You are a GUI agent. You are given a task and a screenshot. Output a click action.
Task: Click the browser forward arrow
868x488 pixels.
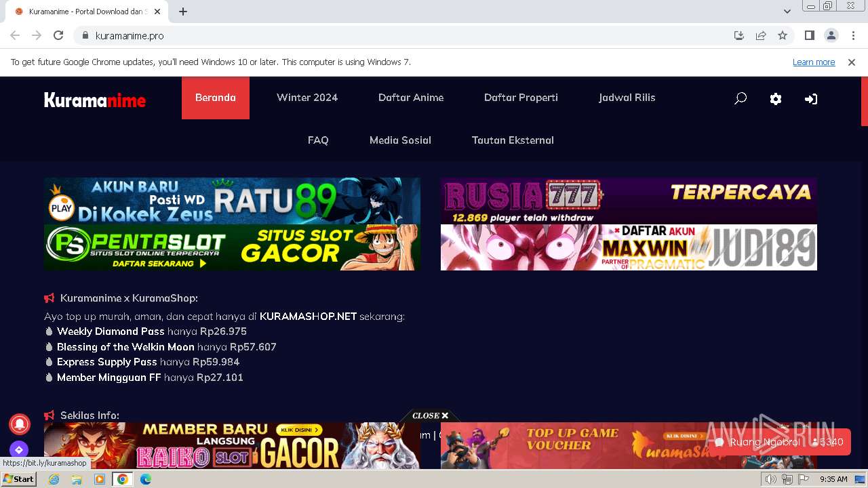click(37, 35)
